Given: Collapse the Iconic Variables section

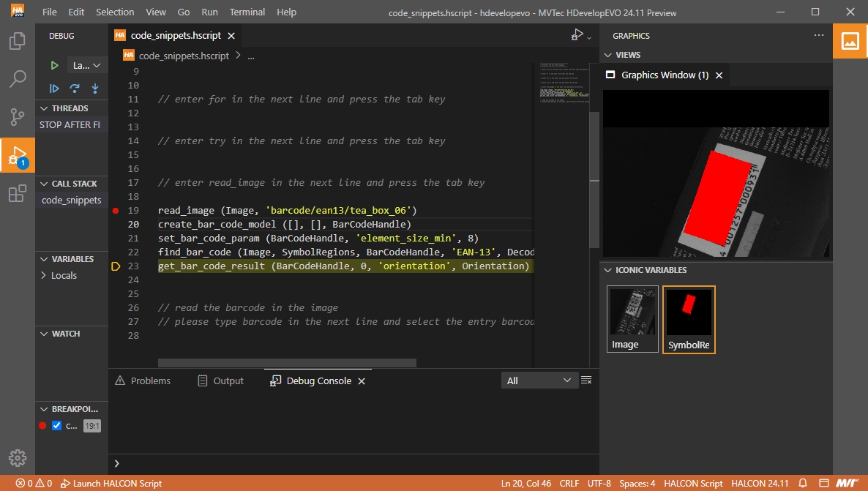Looking at the screenshot, I should point(607,270).
